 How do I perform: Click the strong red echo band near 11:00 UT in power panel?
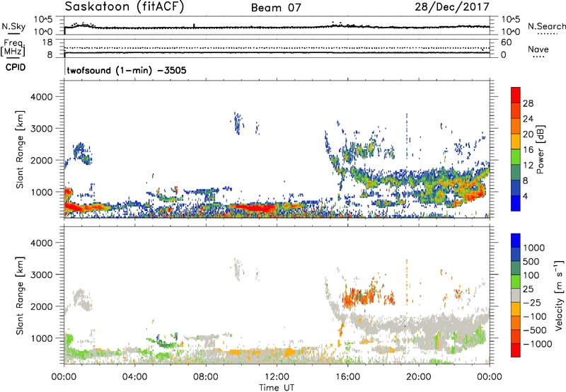[252, 208]
